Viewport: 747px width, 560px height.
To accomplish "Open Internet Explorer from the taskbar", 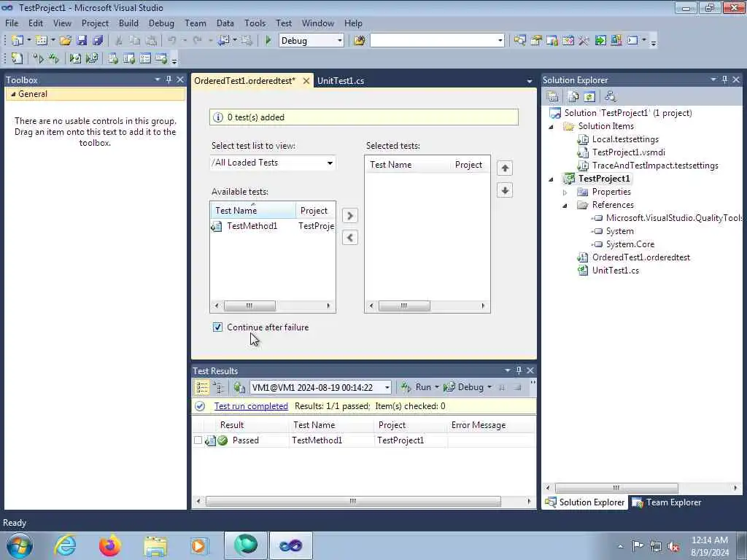I will coord(65,545).
